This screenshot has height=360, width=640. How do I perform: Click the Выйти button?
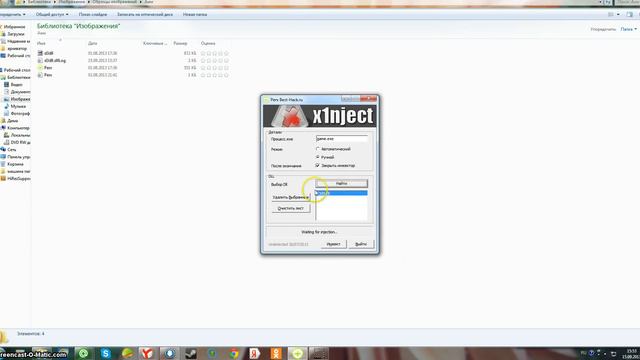point(361,244)
